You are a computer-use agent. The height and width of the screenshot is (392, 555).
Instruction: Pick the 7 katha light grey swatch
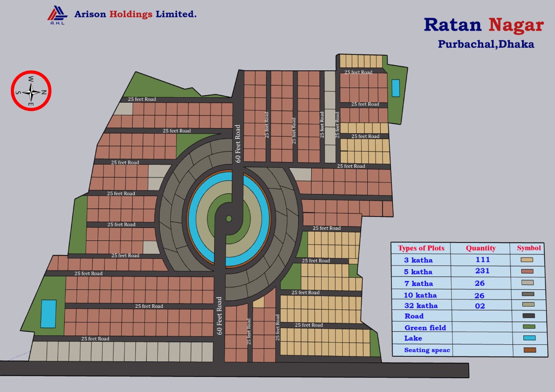527,283
